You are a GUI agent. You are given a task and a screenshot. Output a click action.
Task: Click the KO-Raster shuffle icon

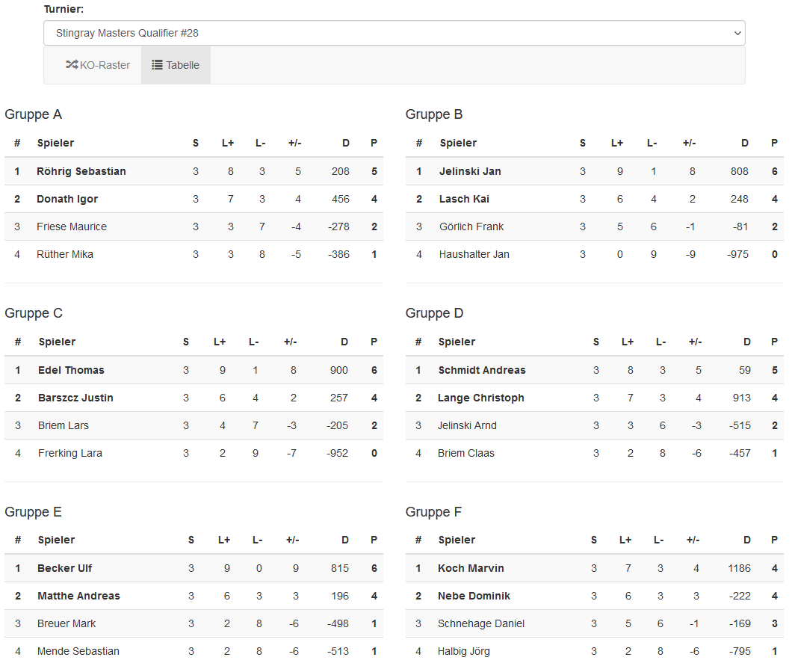pos(72,65)
